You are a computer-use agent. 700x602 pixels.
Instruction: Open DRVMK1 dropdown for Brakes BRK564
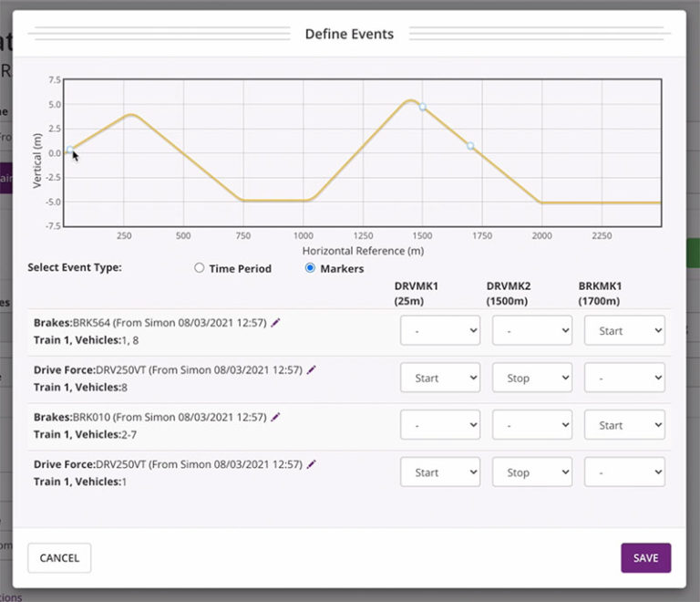click(x=439, y=331)
